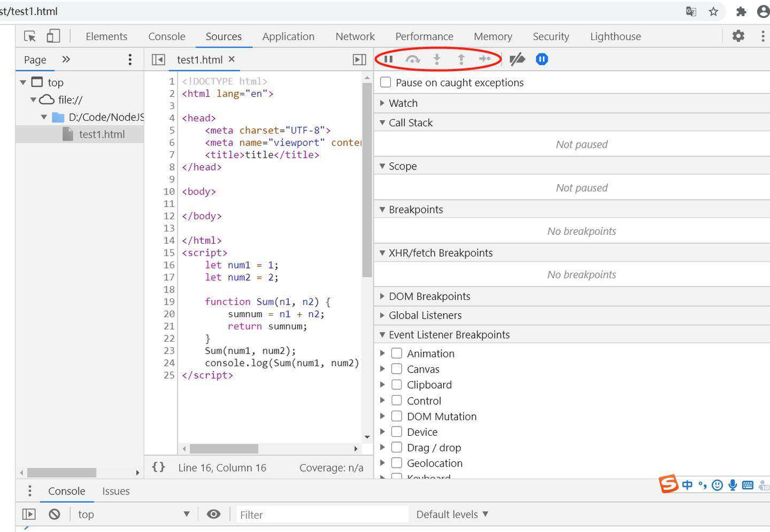770x532 pixels.
Task: Check the Control event breakpoint box
Action: 397,400
